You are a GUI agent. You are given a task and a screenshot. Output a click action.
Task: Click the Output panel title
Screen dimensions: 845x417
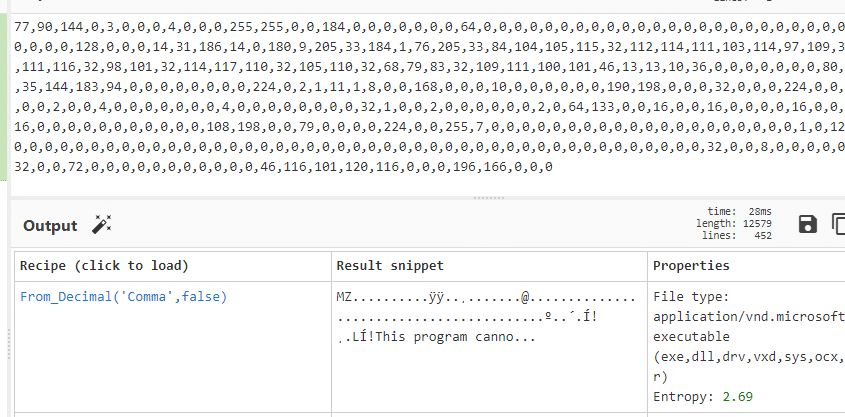[50, 226]
